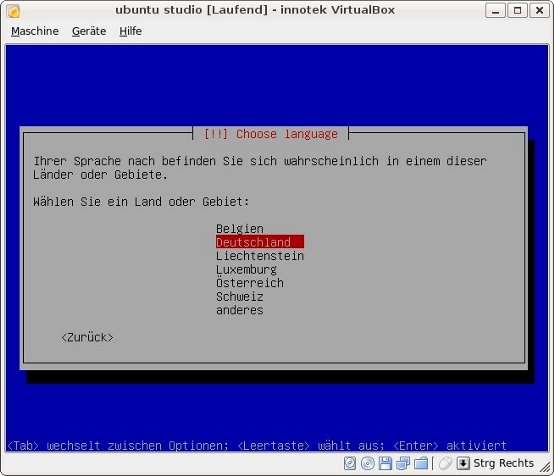Select the <Zurück> back button
The width and height of the screenshot is (554, 476).
[87, 337]
